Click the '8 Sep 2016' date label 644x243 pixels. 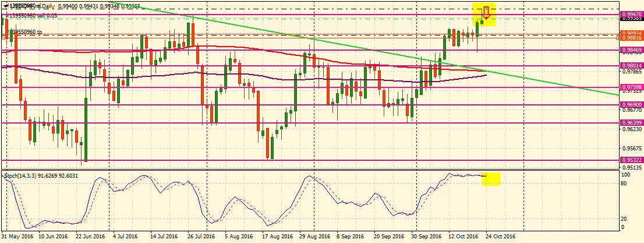(351, 237)
